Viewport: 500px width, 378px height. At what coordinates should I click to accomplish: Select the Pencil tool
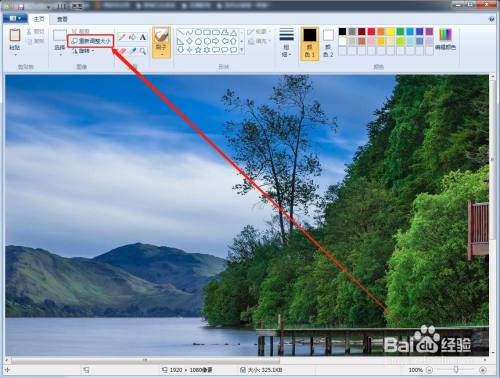coord(122,37)
